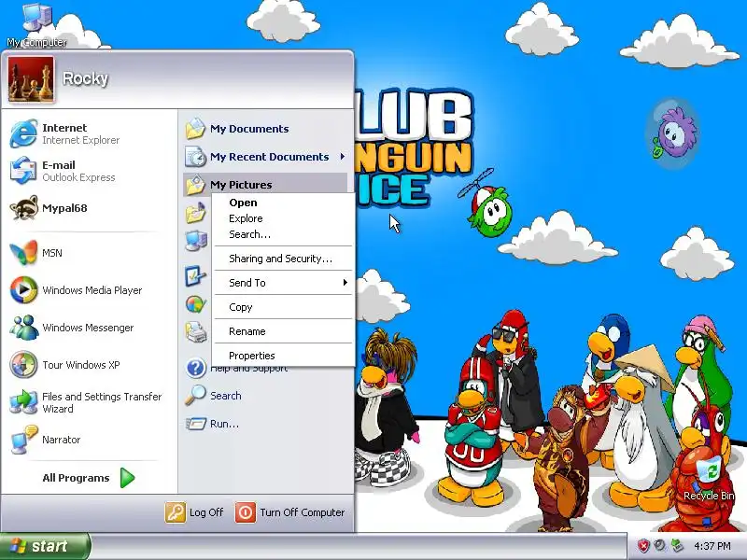Click the Log Off text label
The height and width of the screenshot is (560, 747).
(206, 512)
